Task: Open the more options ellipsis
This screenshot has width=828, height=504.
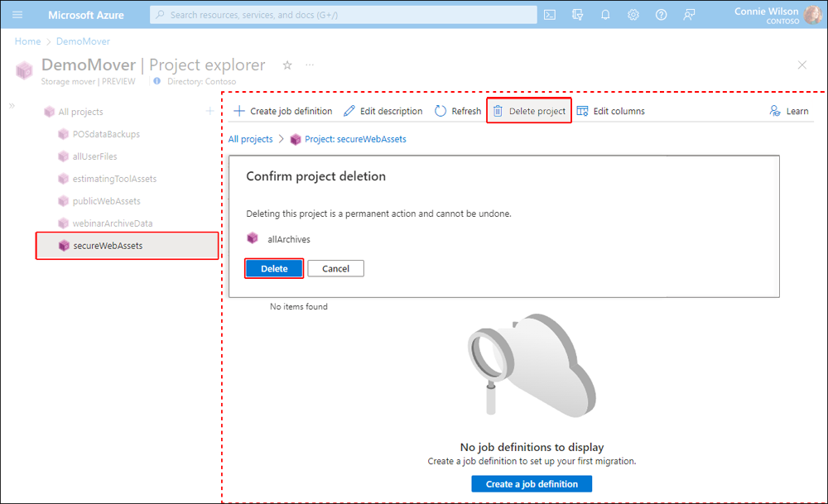Action: pyautogui.click(x=310, y=65)
